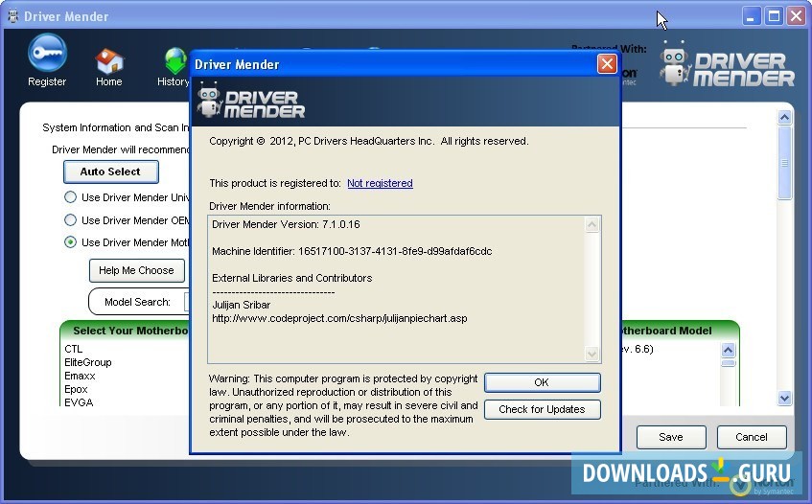The image size is (812, 504).
Task: Open the Register key icon
Action: pos(47,54)
